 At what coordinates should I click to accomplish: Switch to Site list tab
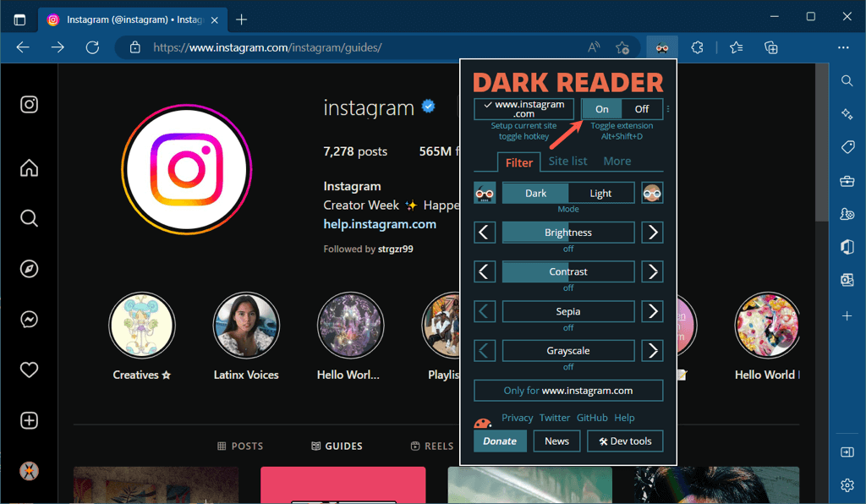pos(567,162)
